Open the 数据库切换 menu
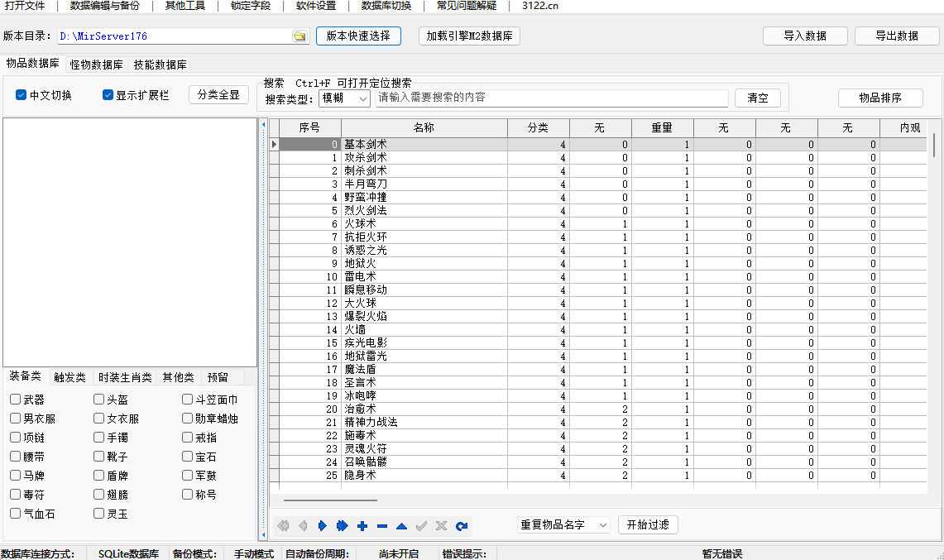 pyautogui.click(x=386, y=6)
